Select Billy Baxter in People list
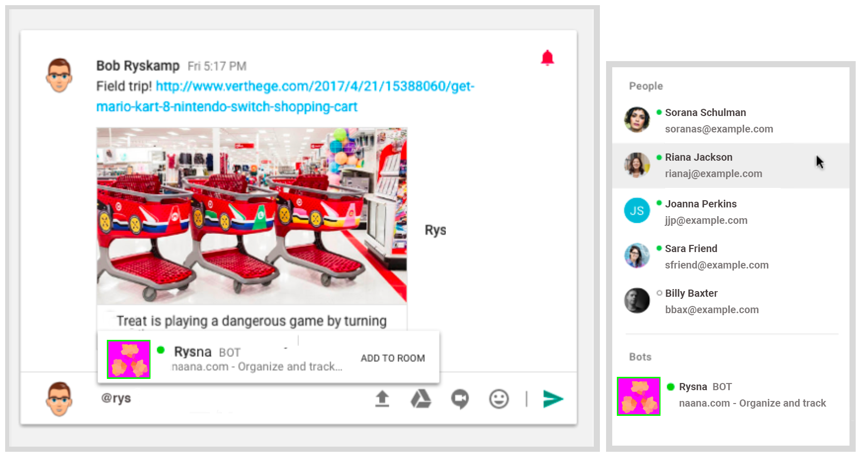Image resolution: width=868 pixels, height=460 pixels. (x=691, y=293)
